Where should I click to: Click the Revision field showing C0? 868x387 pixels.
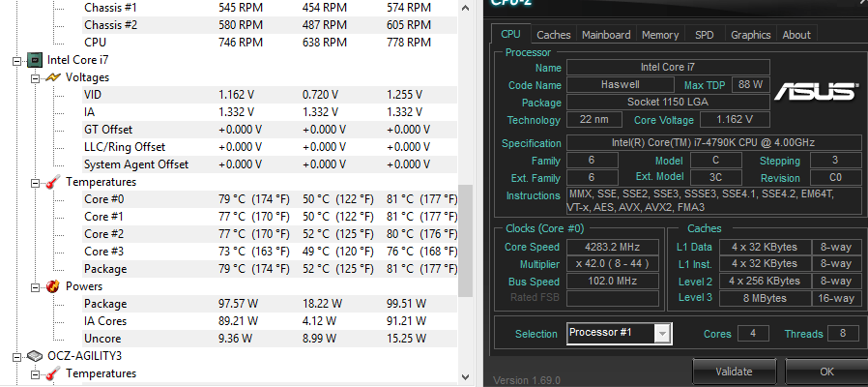[x=835, y=177]
